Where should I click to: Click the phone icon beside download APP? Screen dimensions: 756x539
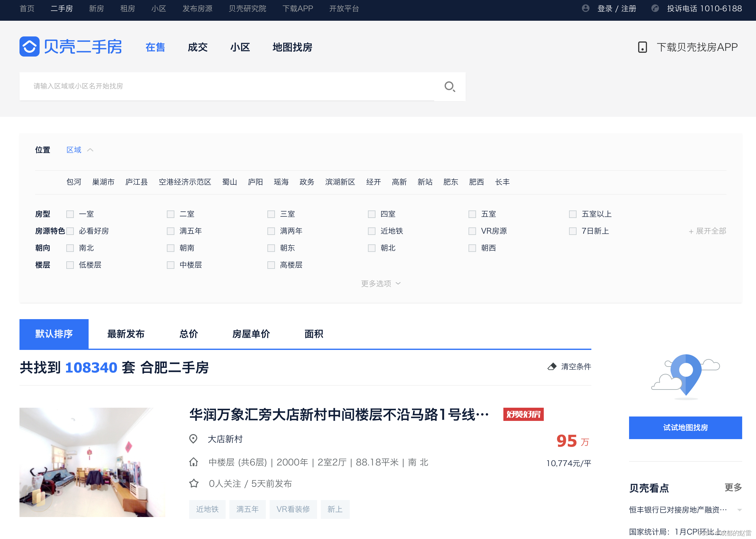642,47
